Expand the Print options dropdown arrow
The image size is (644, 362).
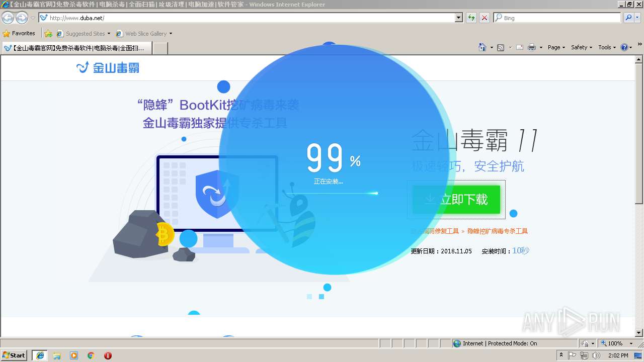[541, 47]
